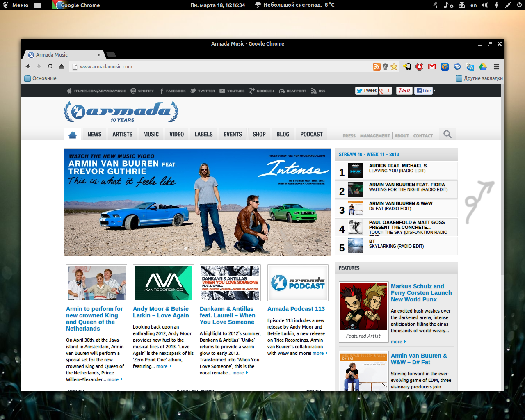The width and height of the screenshot is (525, 420).
Task: Open the Chrome three-bar menu
Action: tap(496, 66)
